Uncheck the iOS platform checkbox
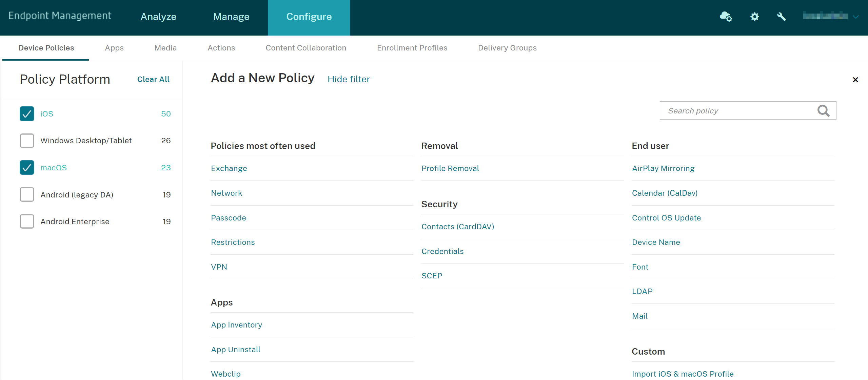868x380 pixels. [27, 114]
